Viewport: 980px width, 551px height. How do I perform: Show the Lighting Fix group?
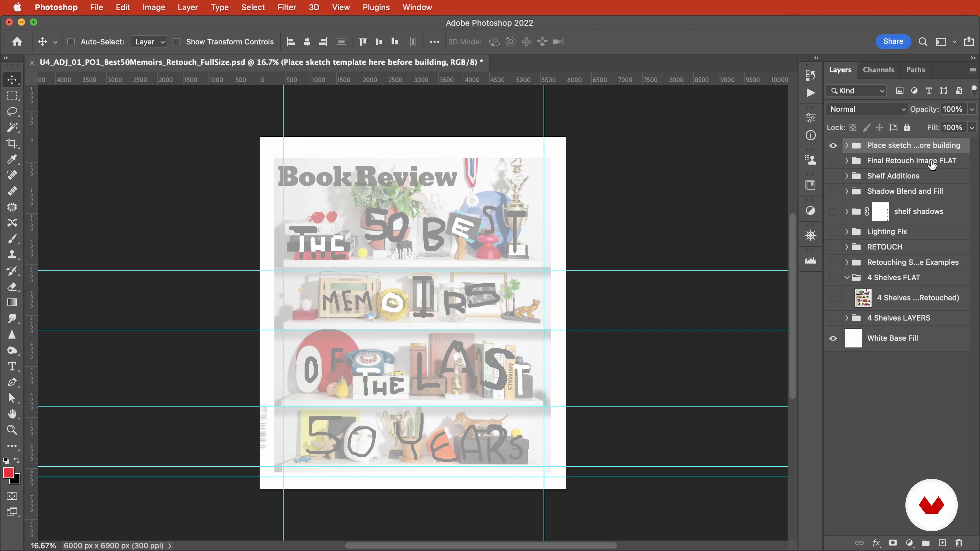click(833, 232)
